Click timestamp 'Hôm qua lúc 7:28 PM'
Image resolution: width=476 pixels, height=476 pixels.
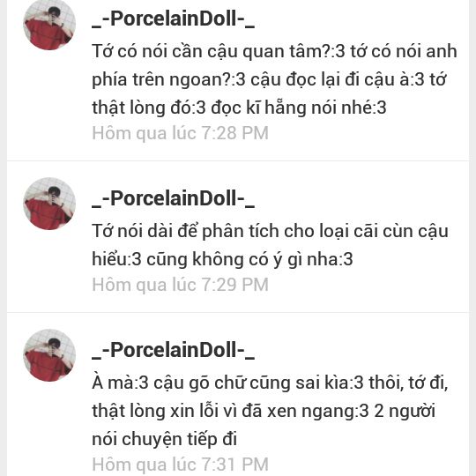[x=181, y=133]
